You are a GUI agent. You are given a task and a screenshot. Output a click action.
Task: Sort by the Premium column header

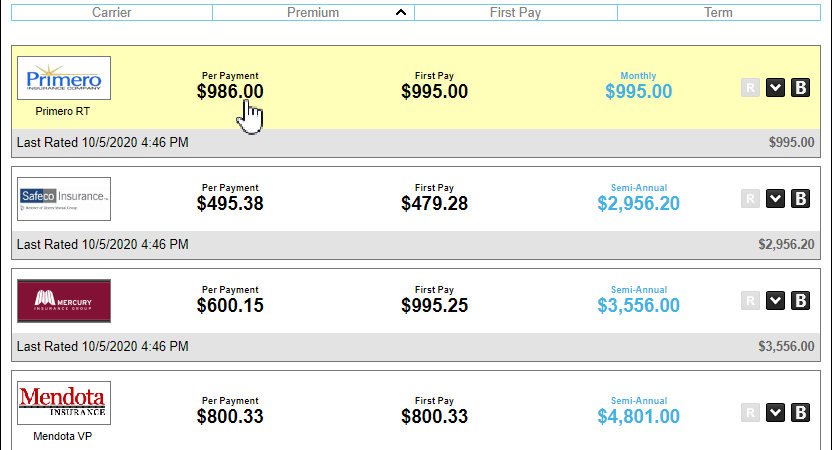tap(313, 13)
